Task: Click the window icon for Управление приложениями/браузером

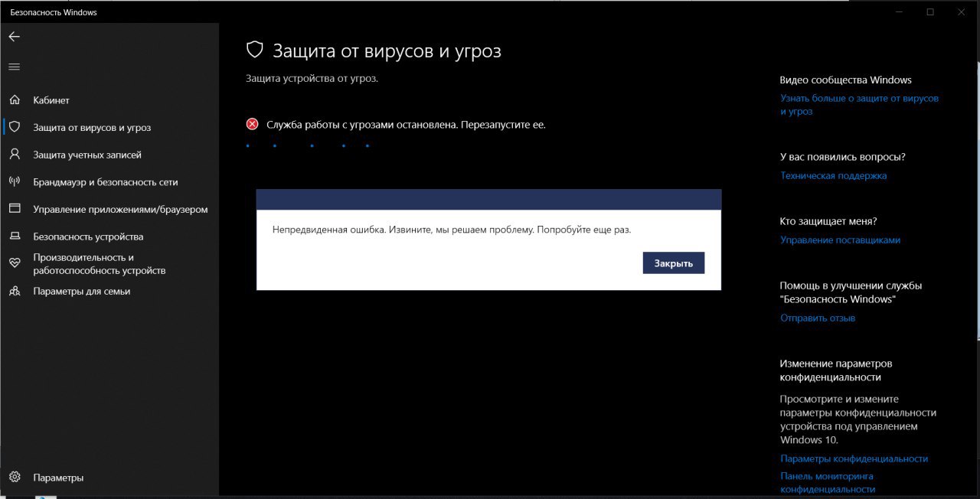Action: pyautogui.click(x=15, y=209)
